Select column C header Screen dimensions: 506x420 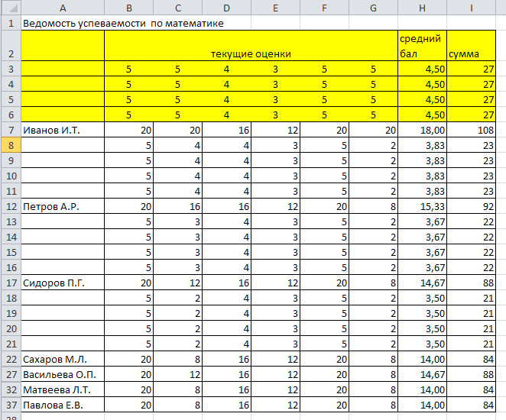178,8
